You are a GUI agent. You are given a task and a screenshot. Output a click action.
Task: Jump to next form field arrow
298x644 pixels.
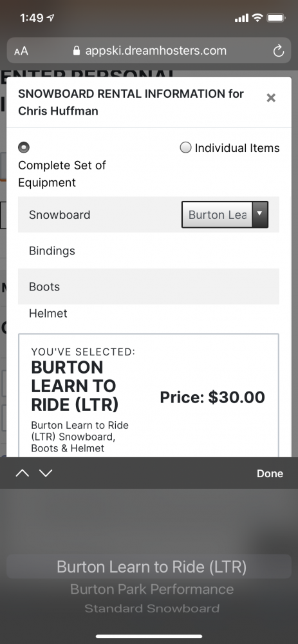[x=46, y=473]
